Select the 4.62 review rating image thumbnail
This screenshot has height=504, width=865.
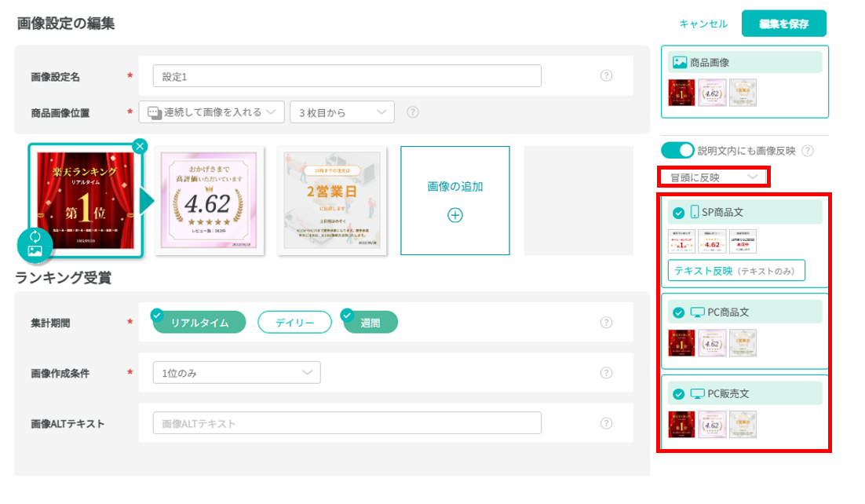click(207, 201)
